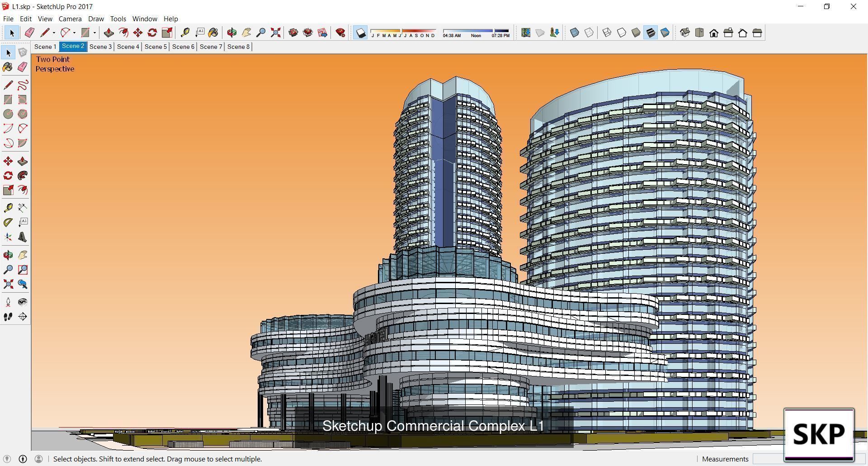868x466 pixels.
Task: Expand the Arc tool dropdown arrow
Action: tap(74, 33)
